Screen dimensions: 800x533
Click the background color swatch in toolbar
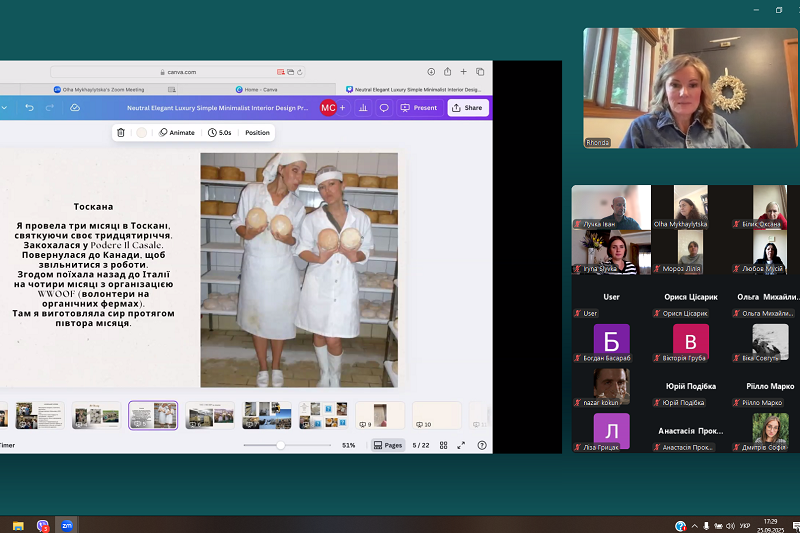coord(142,132)
